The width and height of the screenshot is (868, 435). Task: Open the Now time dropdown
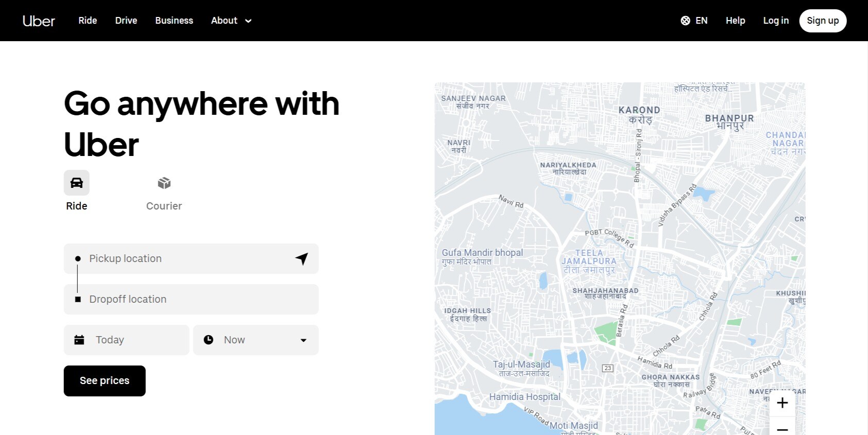pyautogui.click(x=256, y=340)
